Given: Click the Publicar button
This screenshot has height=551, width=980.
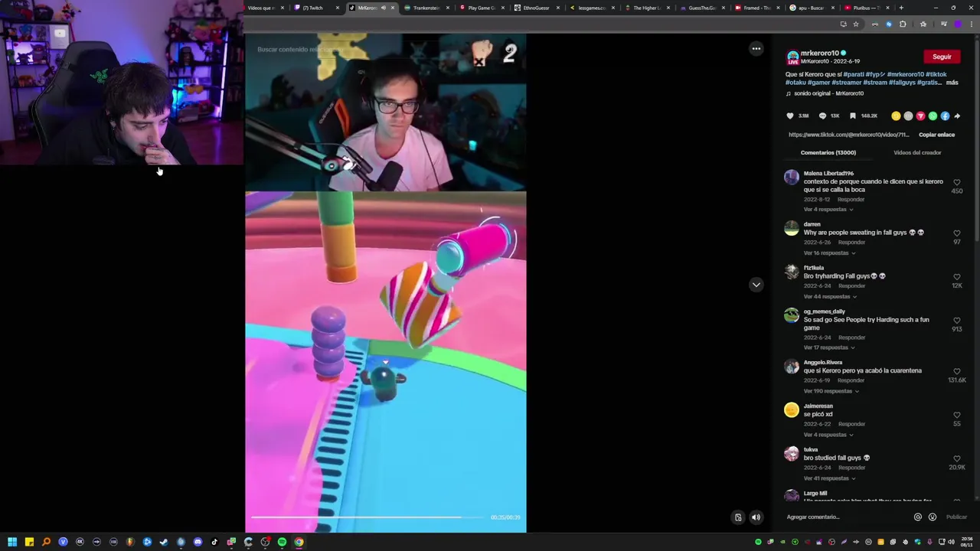Looking at the screenshot, I should pos(956,517).
